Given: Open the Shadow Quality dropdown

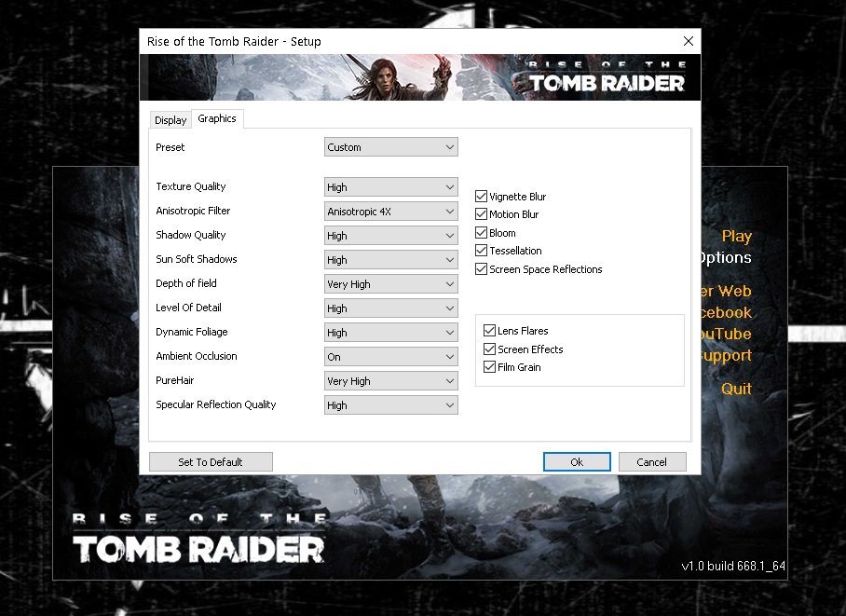Looking at the screenshot, I should [391, 236].
